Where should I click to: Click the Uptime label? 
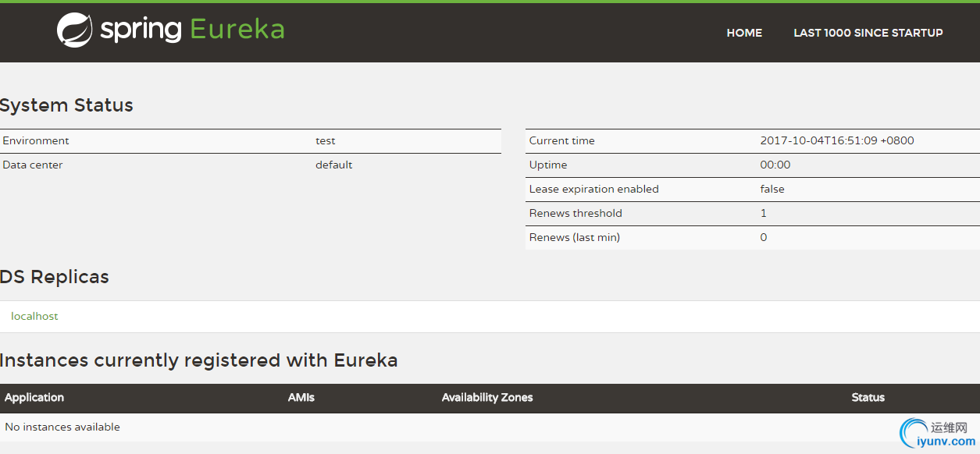click(x=548, y=165)
